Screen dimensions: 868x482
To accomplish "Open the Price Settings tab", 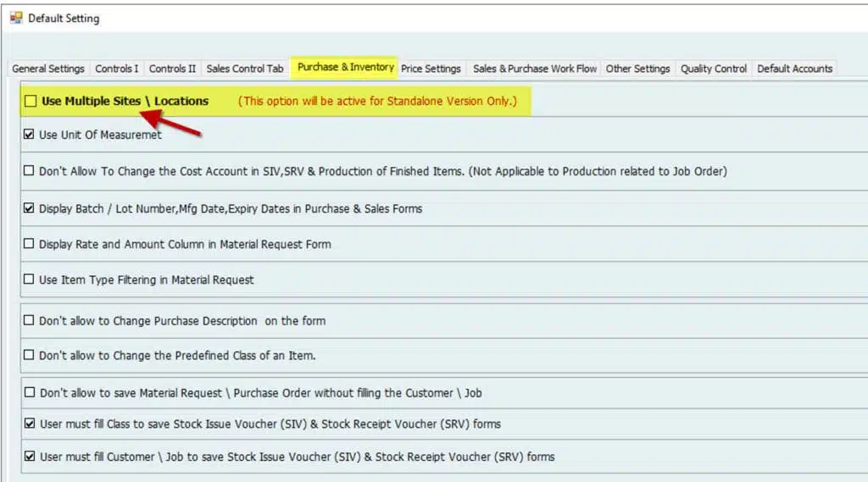I will (x=431, y=69).
